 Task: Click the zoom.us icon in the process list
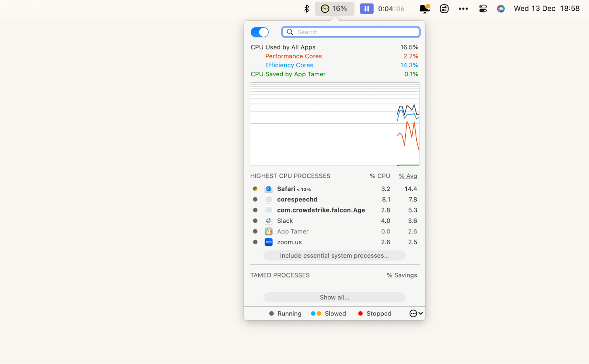click(268, 242)
